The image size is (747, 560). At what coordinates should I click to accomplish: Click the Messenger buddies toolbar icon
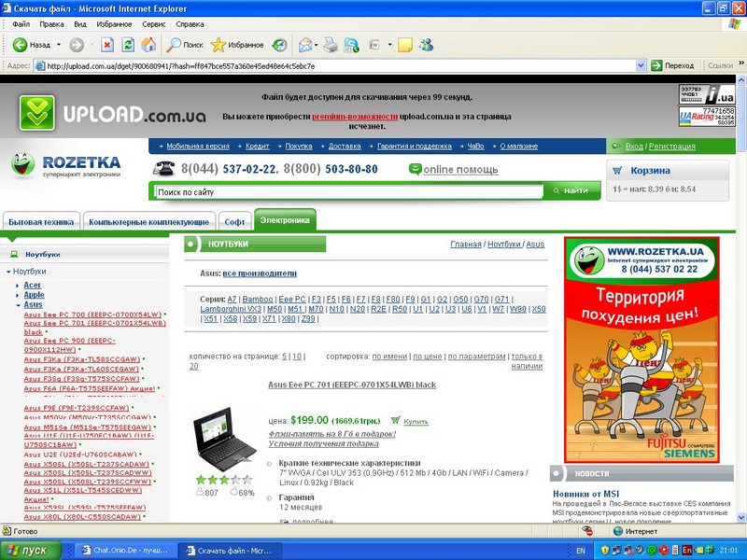(x=427, y=45)
